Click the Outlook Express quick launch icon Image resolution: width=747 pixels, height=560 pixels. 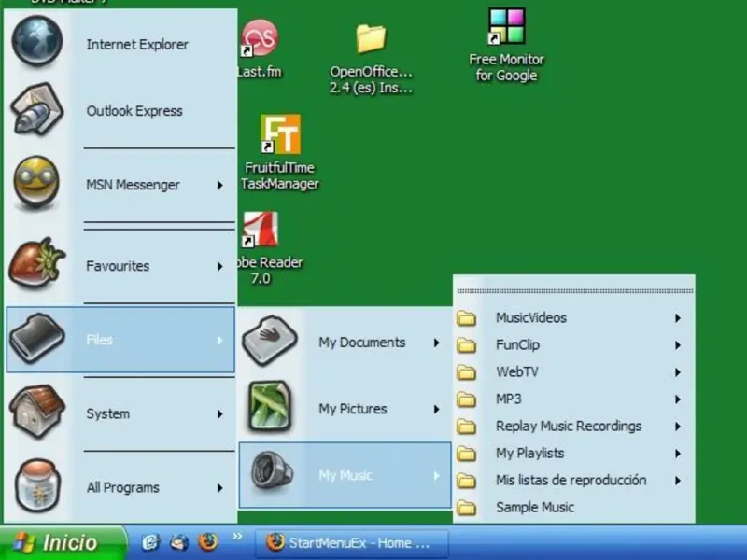179,542
